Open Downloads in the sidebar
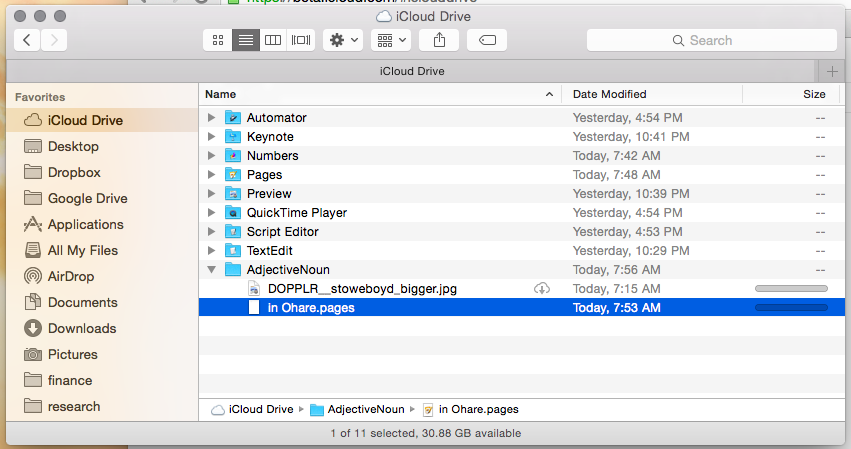 click(x=103, y=328)
